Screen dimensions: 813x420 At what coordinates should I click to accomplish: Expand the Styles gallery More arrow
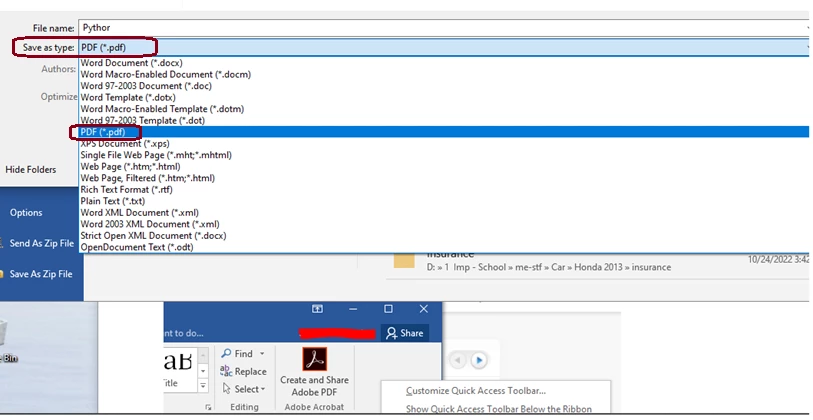[x=203, y=386]
